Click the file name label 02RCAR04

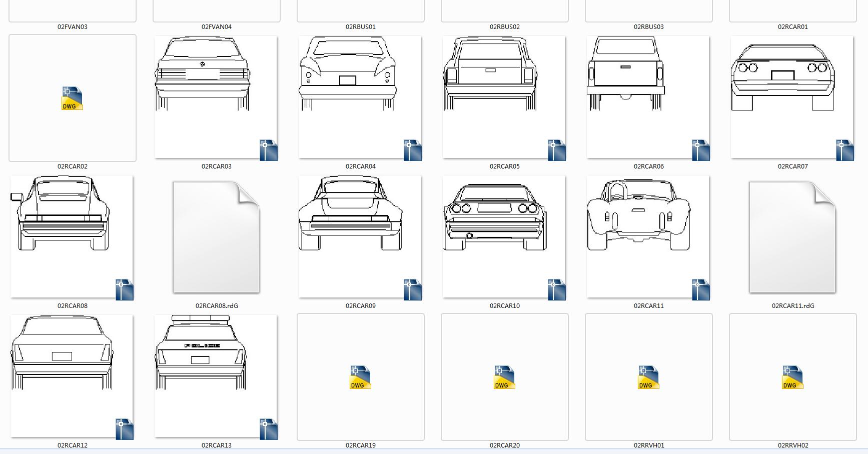click(x=361, y=166)
